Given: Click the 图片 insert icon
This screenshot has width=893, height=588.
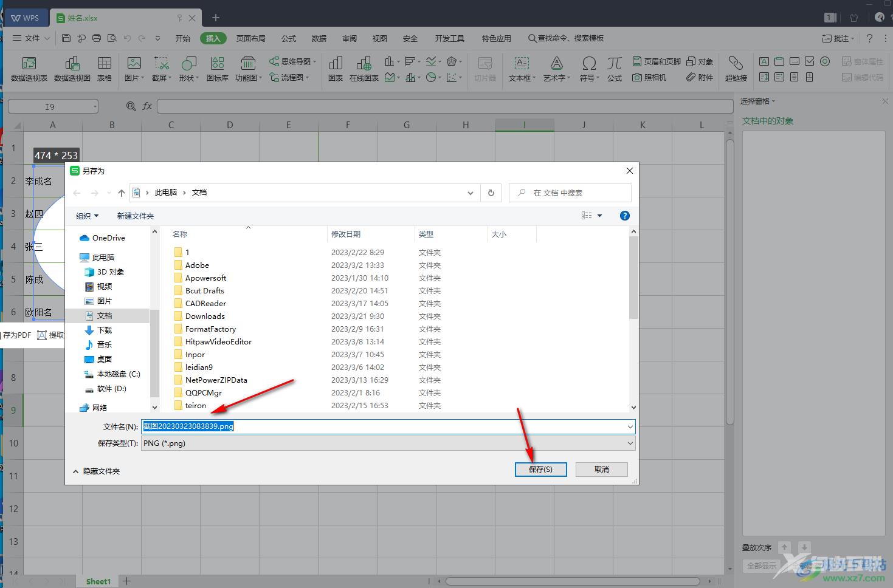Looking at the screenshot, I should pyautogui.click(x=134, y=69).
